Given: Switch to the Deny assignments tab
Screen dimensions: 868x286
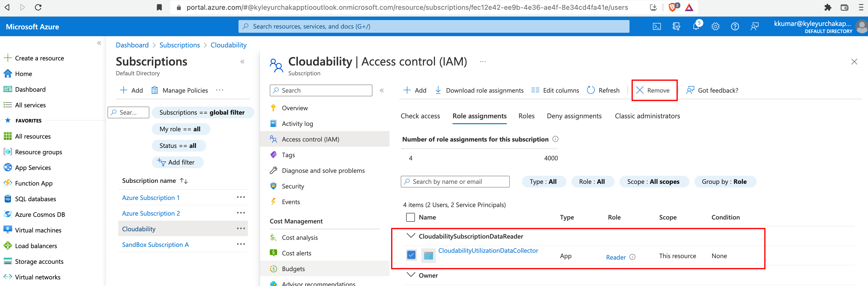Looking at the screenshot, I should [574, 116].
